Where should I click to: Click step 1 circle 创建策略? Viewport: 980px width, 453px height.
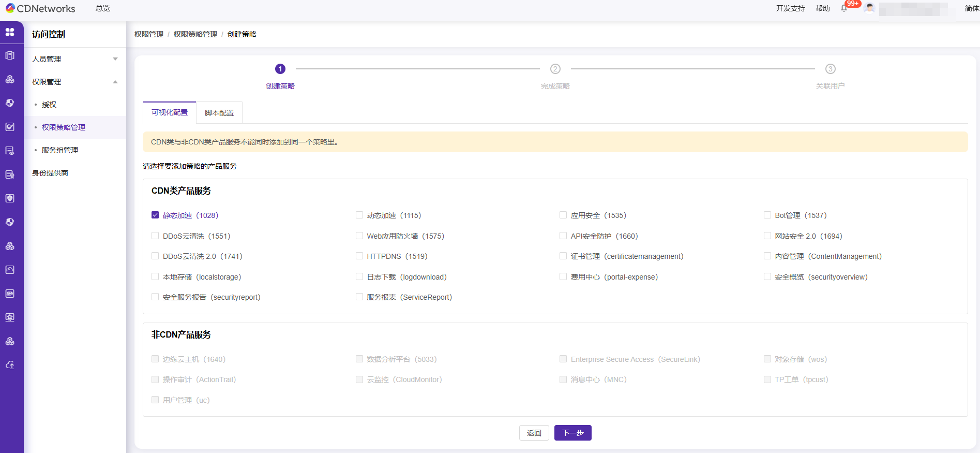click(x=280, y=69)
